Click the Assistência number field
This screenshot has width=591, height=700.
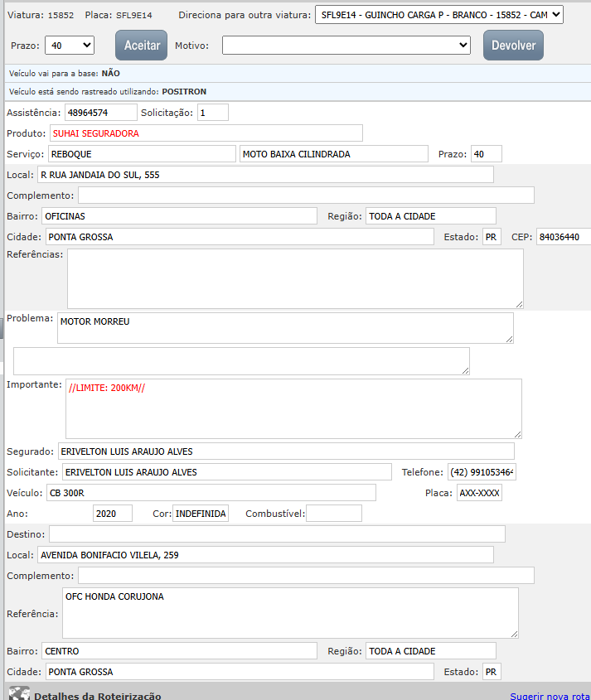coord(100,112)
